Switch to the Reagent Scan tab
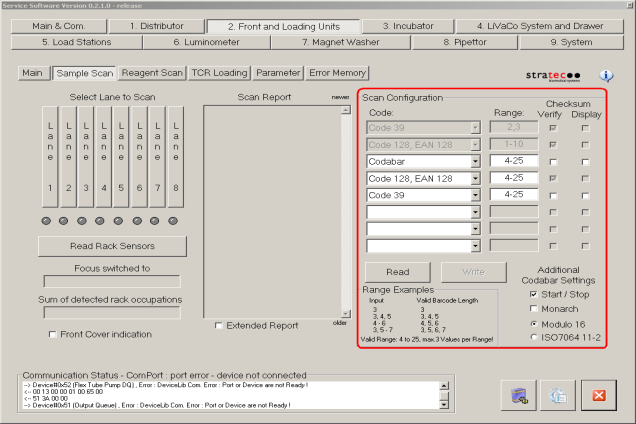 pyautogui.click(x=152, y=73)
